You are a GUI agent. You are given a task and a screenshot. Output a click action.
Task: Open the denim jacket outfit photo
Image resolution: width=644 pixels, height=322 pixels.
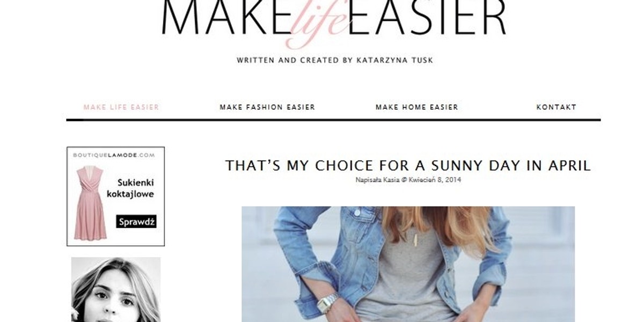408,264
